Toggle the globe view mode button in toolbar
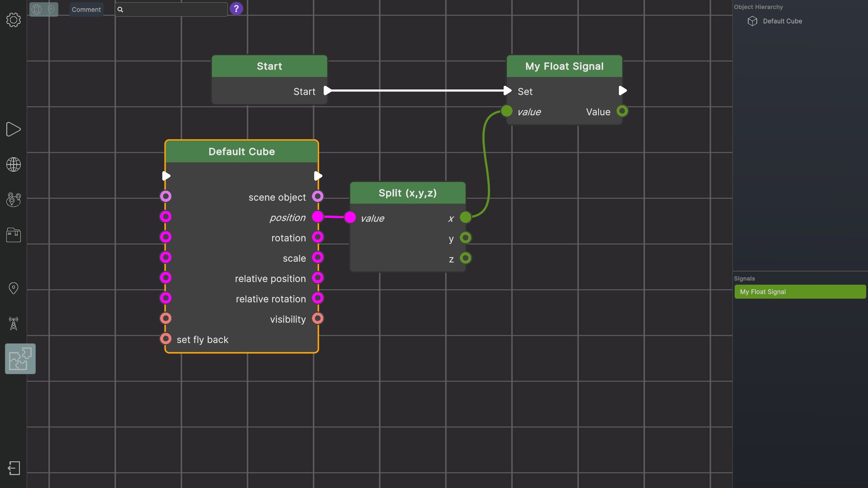Image resolution: width=868 pixels, height=488 pixels. [x=37, y=9]
